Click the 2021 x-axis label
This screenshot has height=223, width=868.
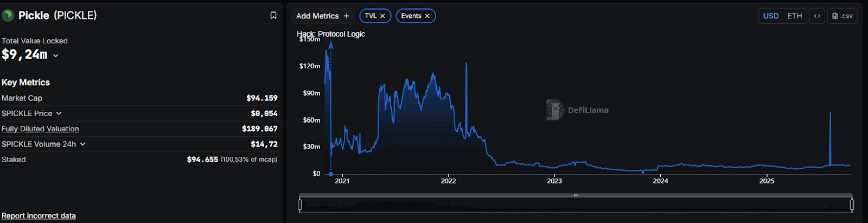click(x=342, y=181)
